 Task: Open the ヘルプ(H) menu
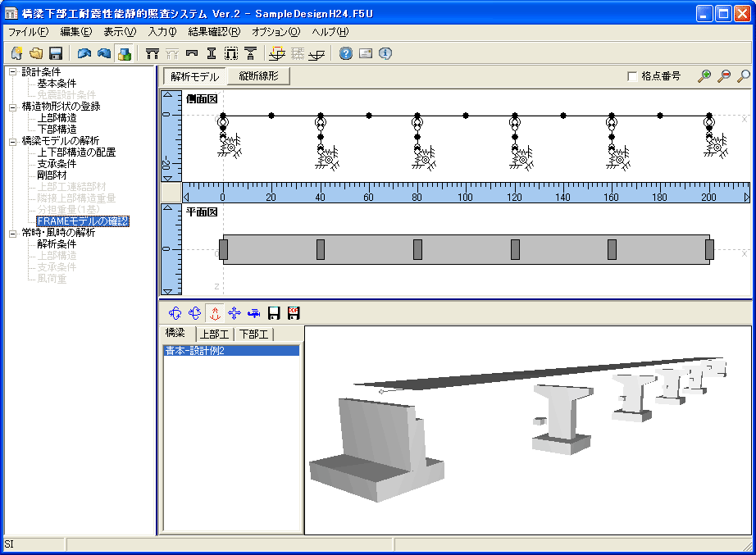(x=330, y=32)
